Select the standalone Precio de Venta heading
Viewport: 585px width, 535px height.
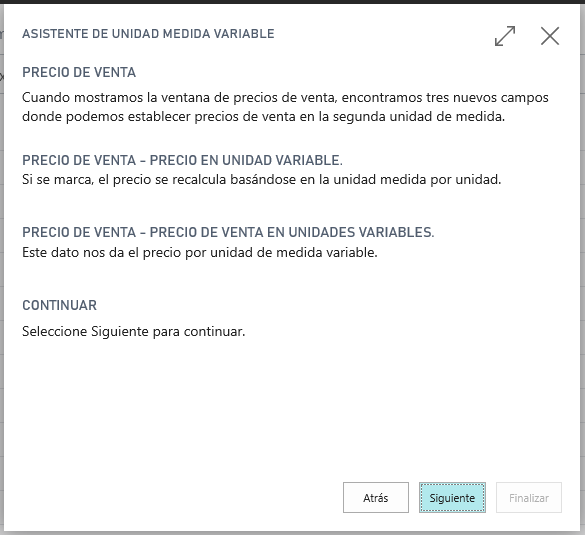tap(79, 72)
